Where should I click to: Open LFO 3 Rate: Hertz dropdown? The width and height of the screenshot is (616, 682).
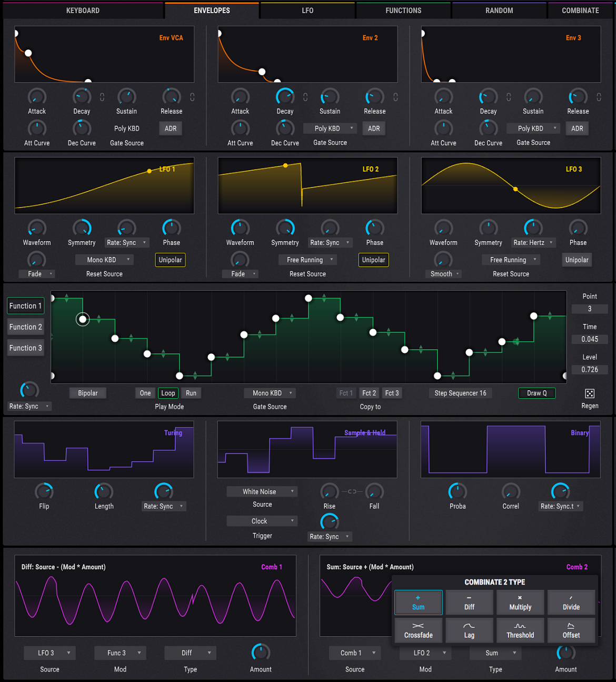(534, 243)
